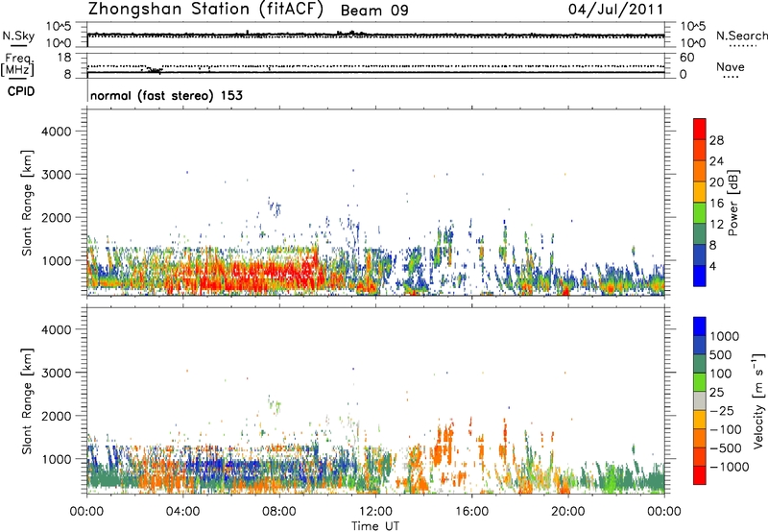
Task: Pick the red bottom segment of velocity colorbar
Action: pos(700,475)
